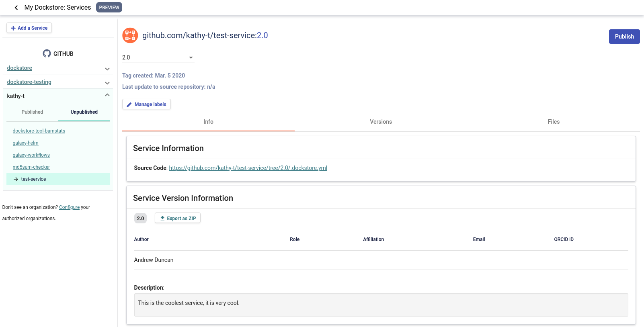Switch to the Published tab

coord(32,112)
